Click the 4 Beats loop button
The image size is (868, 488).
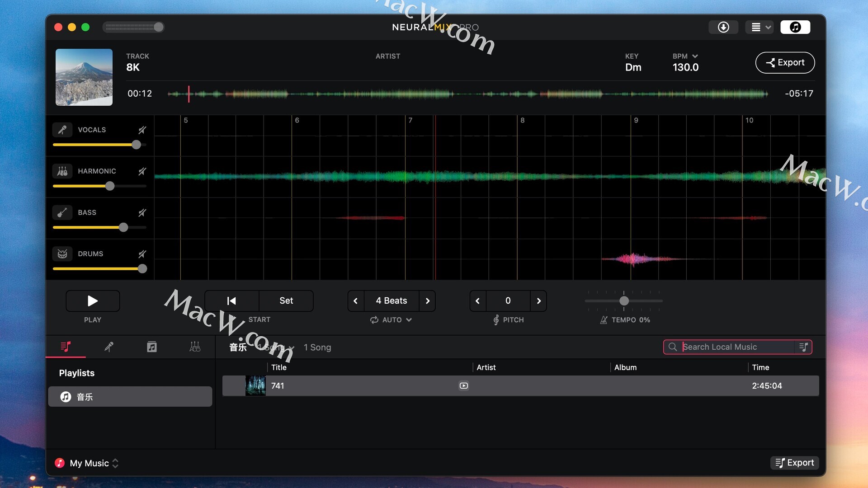tap(392, 301)
